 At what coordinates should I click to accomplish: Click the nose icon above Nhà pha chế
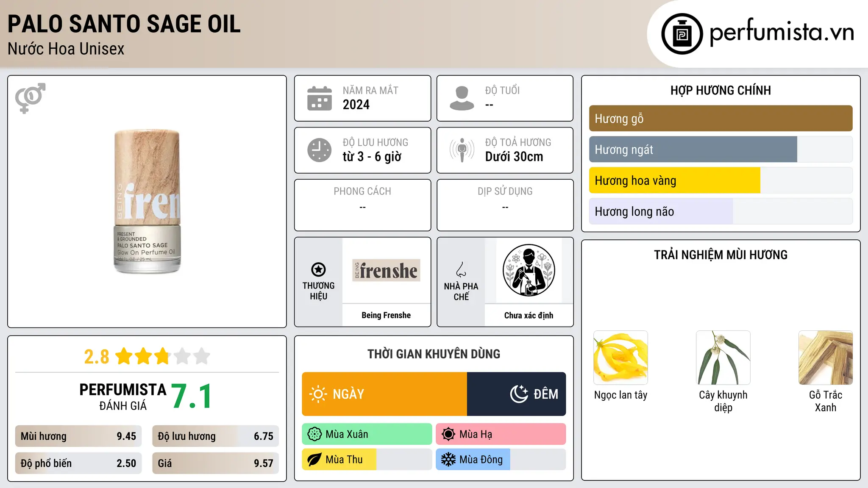coord(461,269)
